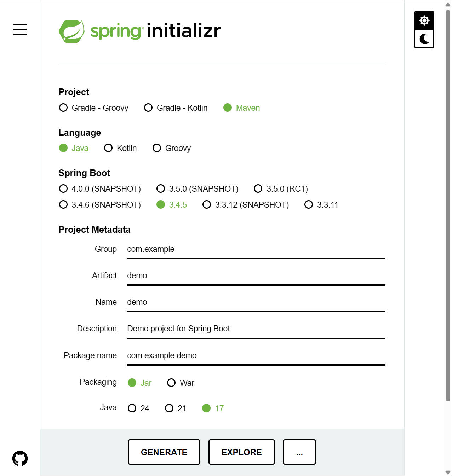This screenshot has width=452, height=476.
Task: Select Spring Boot 3.4.5
Action: pyautogui.click(x=172, y=205)
